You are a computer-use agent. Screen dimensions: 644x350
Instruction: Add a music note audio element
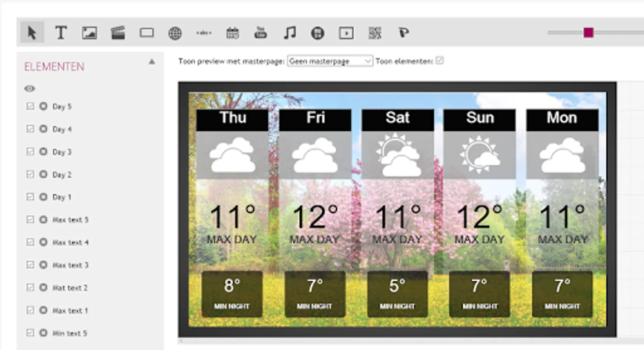click(289, 33)
